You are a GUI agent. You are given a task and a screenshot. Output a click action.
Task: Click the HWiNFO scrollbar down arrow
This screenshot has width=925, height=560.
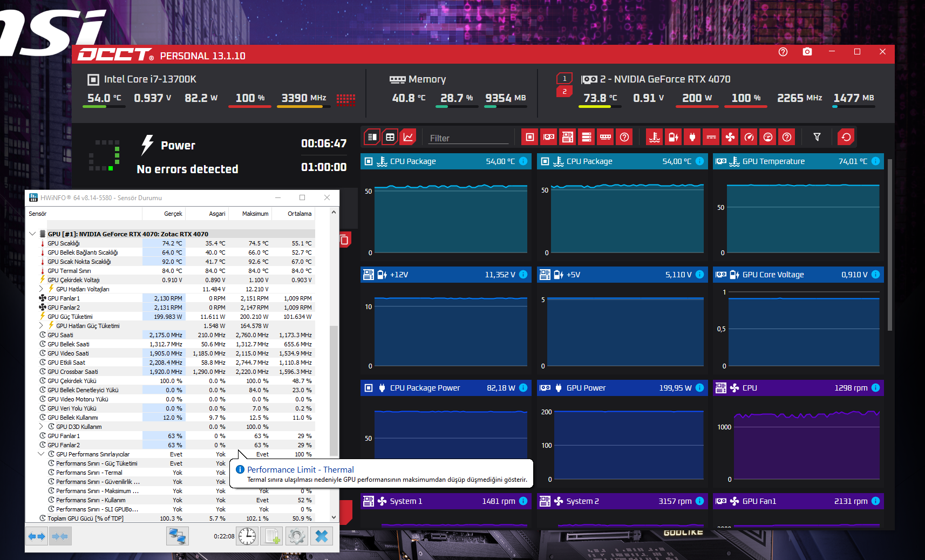334,517
